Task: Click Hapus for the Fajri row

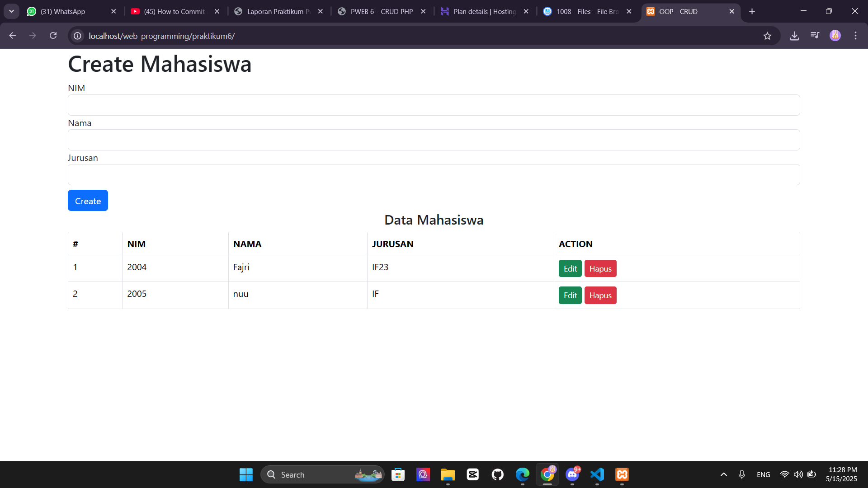Action: (x=600, y=268)
